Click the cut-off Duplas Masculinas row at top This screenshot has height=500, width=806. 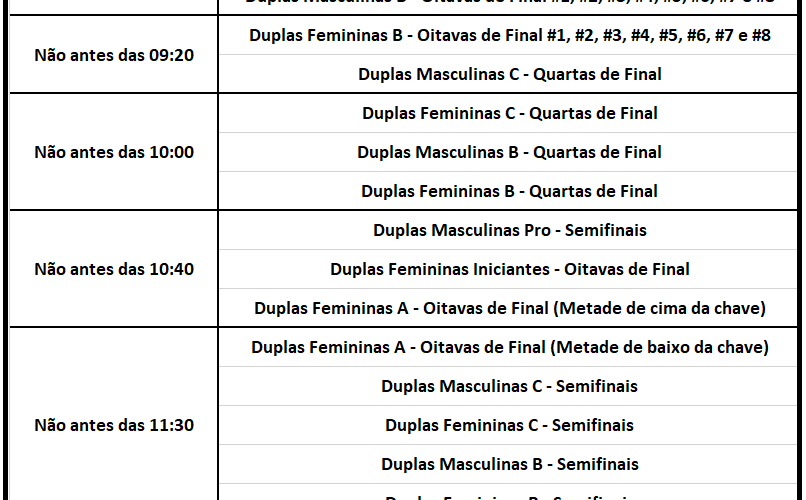pyautogui.click(x=509, y=3)
